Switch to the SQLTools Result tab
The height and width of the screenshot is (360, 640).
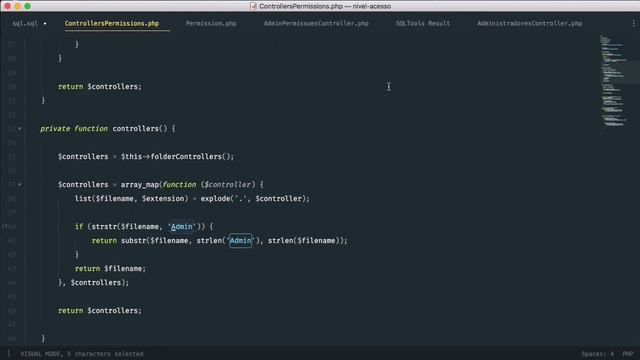click(422, 24)
